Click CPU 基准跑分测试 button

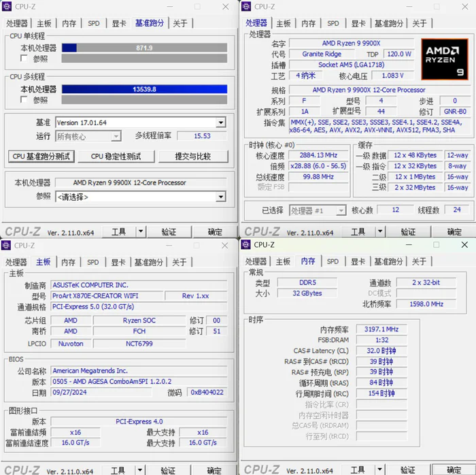pos(41,157)
